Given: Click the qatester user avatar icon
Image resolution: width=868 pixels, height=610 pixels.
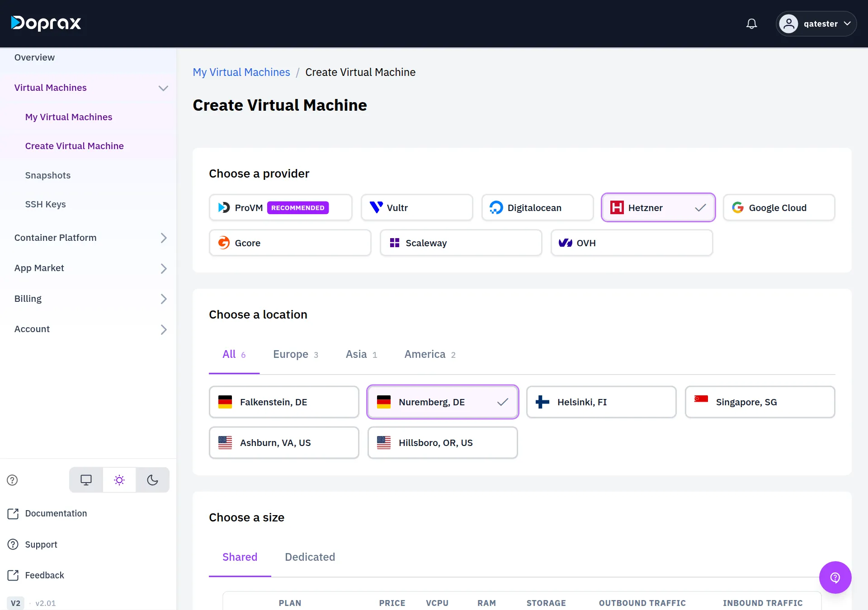Looking at the screenshot, I should pos(788,23).
